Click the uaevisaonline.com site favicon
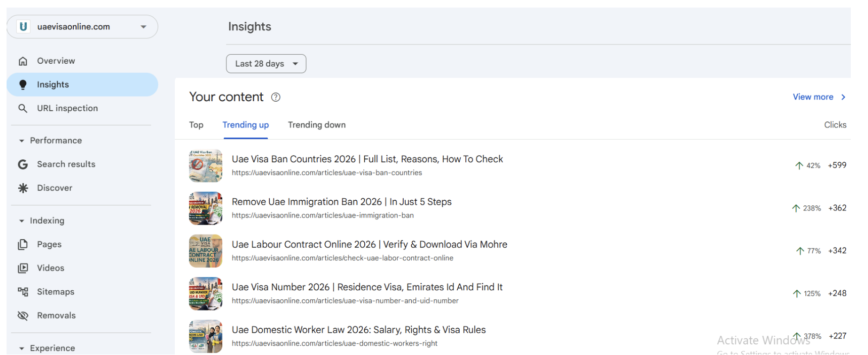Viewport: 868px width, 355px height. click(23, 27)
